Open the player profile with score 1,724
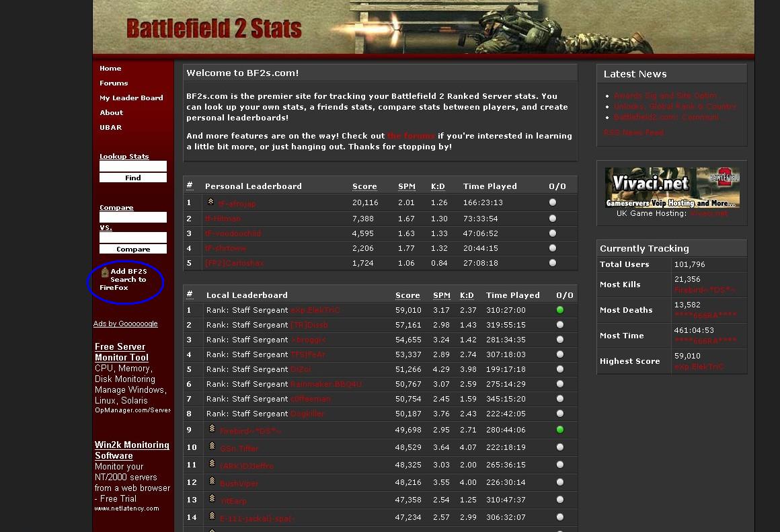 (234, 263)
